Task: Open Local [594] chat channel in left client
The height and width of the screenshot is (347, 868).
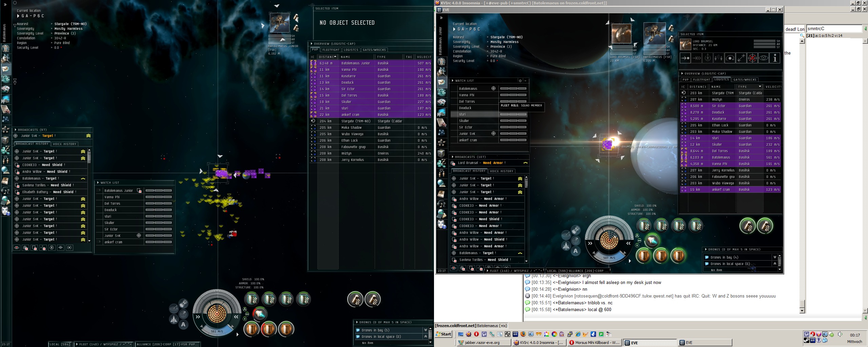Action: [60, 344]
